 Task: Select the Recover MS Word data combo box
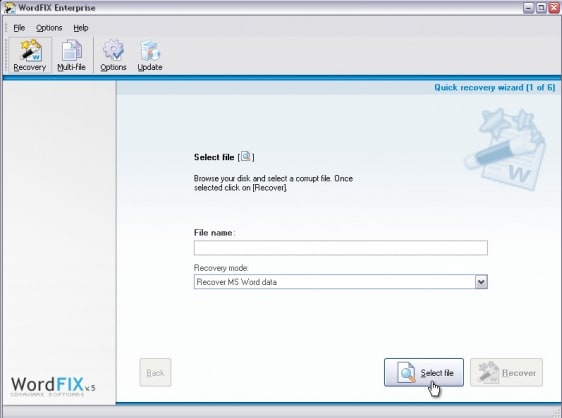(x=340, y=282)
